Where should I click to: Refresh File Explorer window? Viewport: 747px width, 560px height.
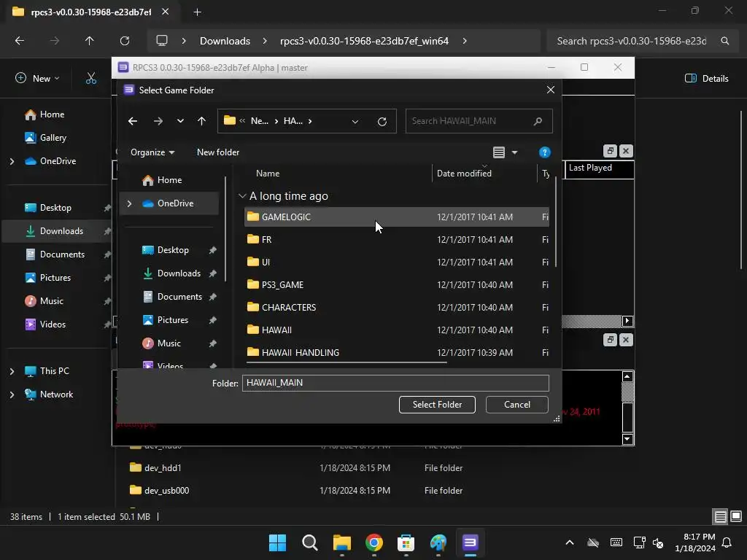click(125, 41)
